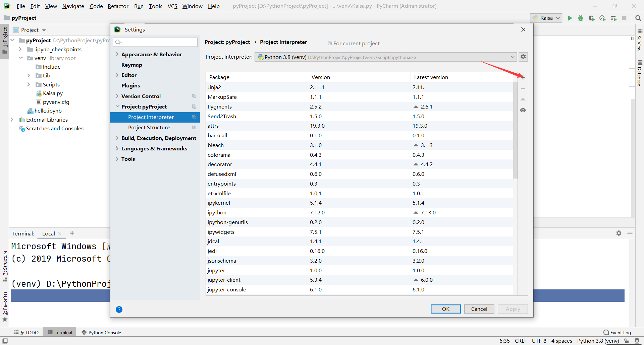Viewport: 644px width, 345px height.
Task: Click the Apply button
Action: [513, 309]
